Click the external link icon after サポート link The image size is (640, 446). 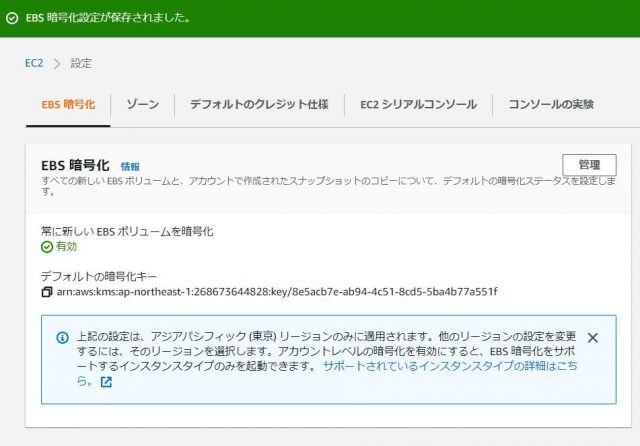point(106,382)
